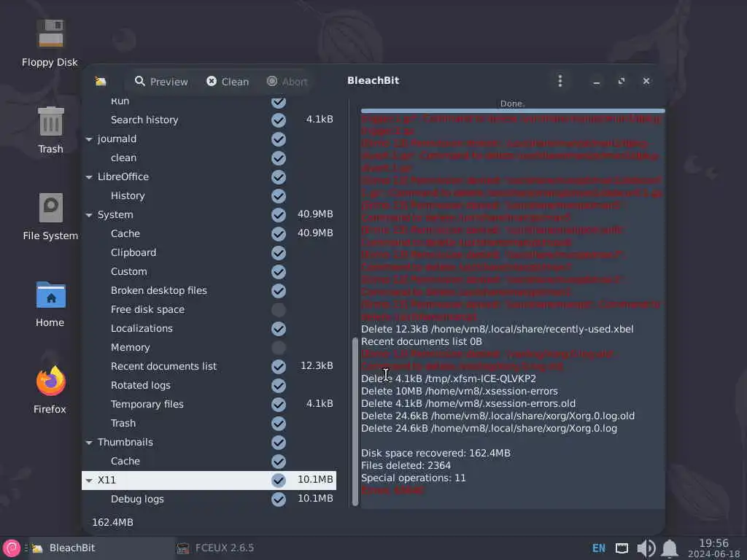The width and height of the screenshot is (747, 560).
Task: Toggle the Clipboard checkbox
Action: [279, 253]
